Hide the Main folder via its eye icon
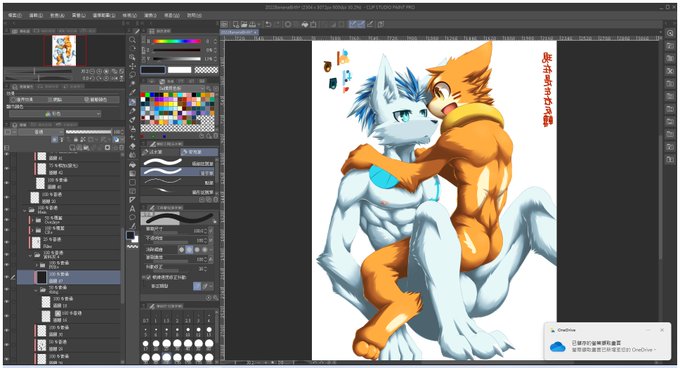The width and height of the screenshot is (680, 368). 7,210
